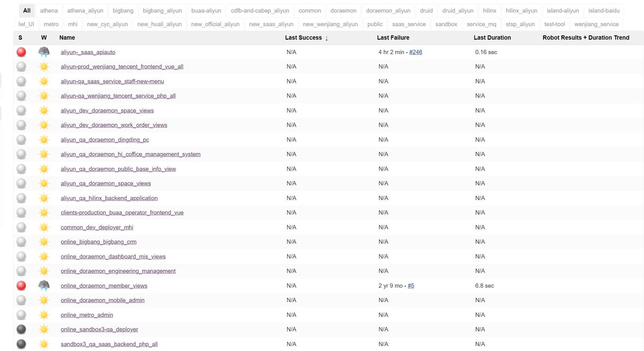Select the service_mq tab
644x351 pixels.
tap(481, 24)
